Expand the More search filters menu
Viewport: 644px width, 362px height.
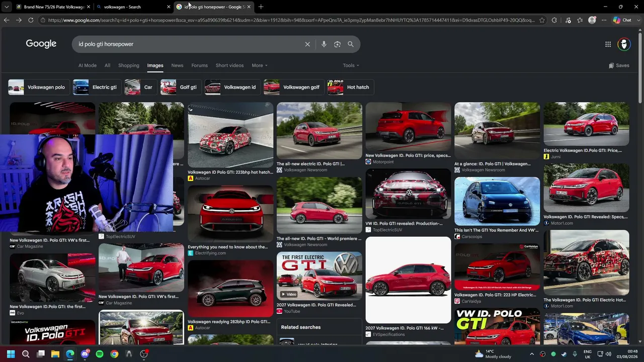pyautogui.click(x=260, y=65)
